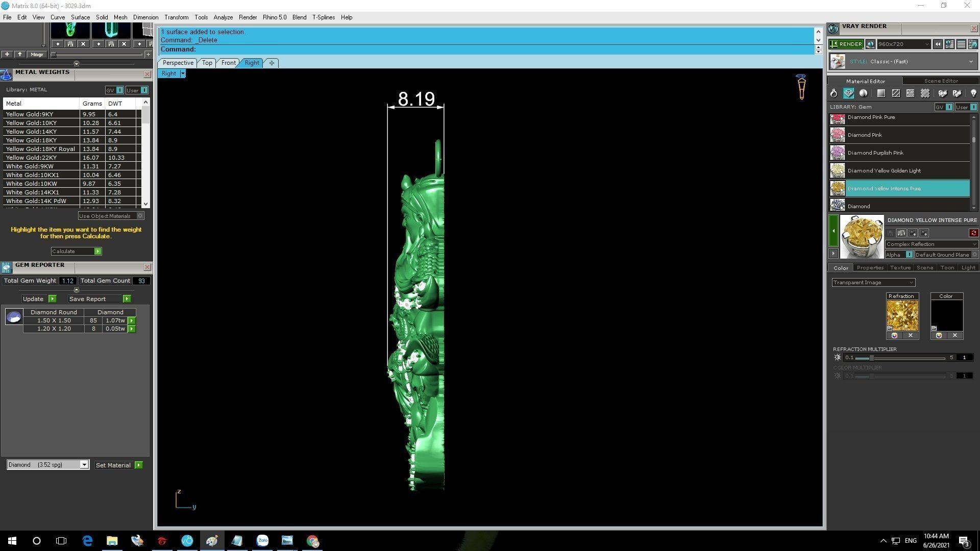
Task: Clear the Color texture with X icon
Action: click(954, 336)
